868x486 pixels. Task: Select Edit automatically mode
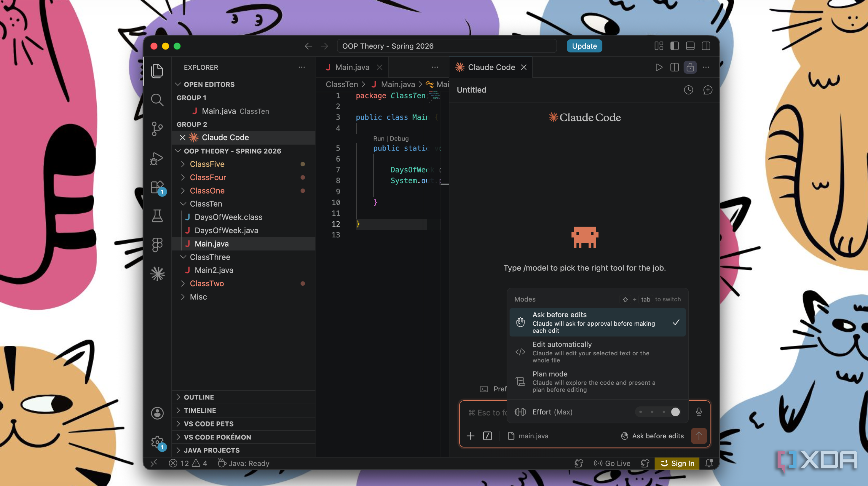597,352
